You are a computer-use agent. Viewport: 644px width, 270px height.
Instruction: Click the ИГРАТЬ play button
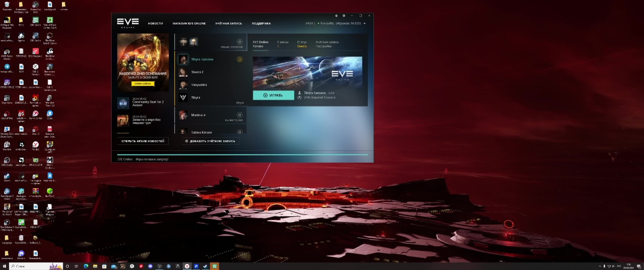(273, 95)
